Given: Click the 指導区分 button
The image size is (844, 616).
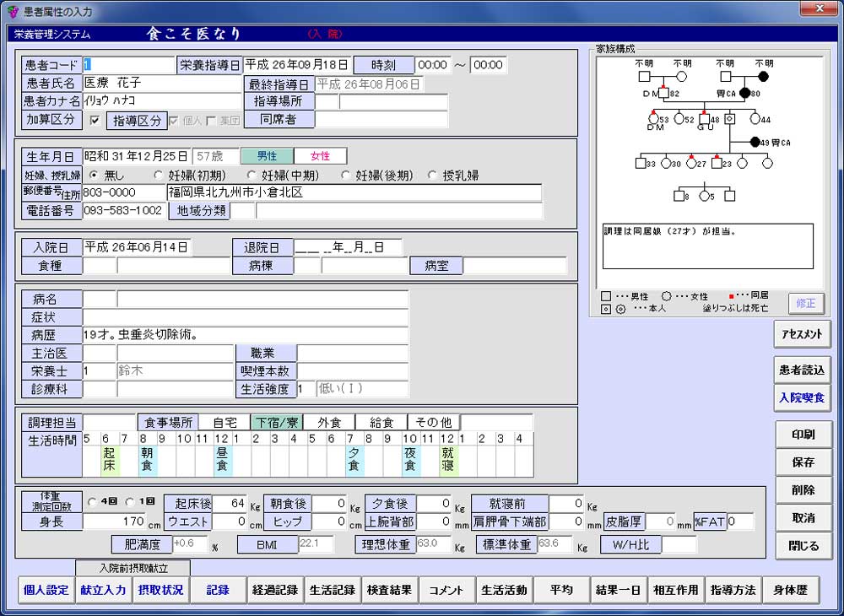Looking at the screenshot, I should click(x=137, y=121).
